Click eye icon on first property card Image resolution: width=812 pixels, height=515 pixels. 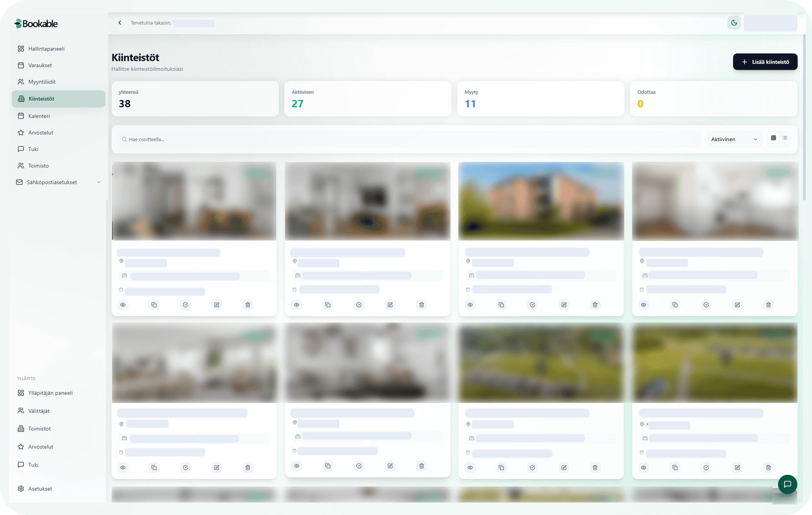tap(123, 305)
